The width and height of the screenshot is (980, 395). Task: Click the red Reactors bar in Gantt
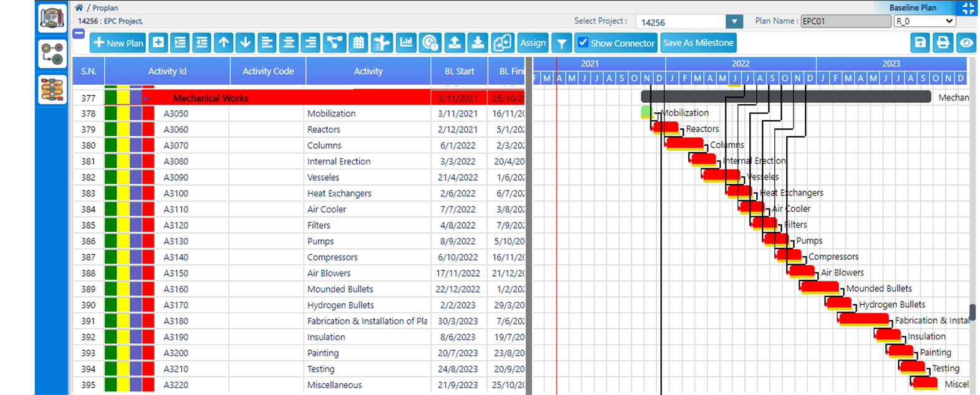pyautogui.click(x=666, y=127)
